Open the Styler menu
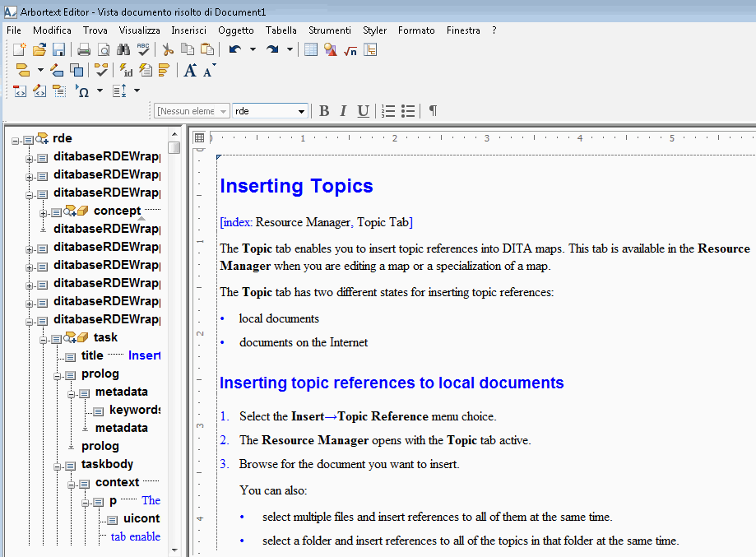 374,30
